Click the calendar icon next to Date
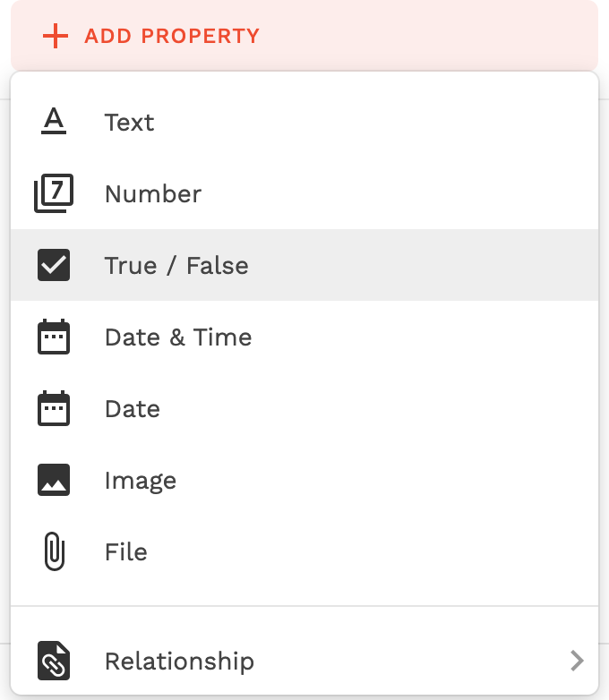Screen dimensions: 609x700 point(54,408)
